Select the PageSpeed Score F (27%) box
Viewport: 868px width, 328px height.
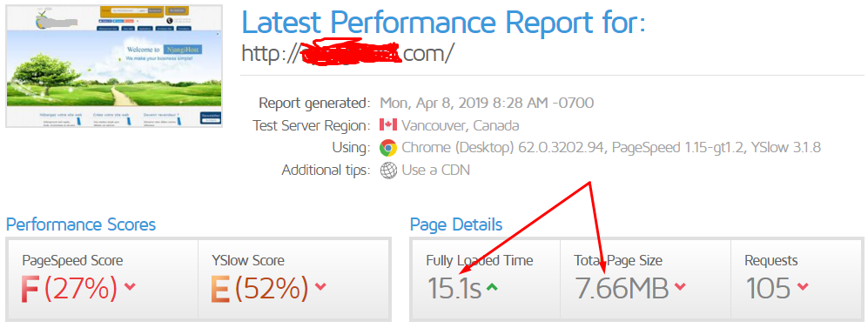[x=103, y=279]
